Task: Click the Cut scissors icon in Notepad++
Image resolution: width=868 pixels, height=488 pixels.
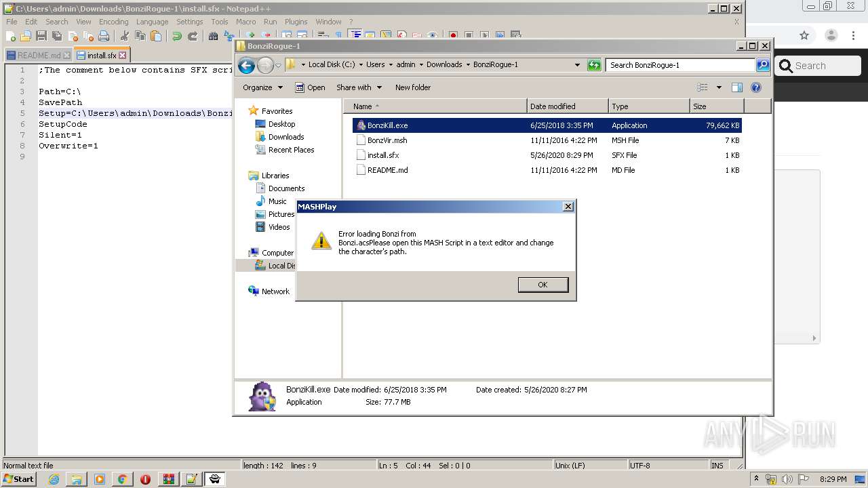Action: pyautogui.click(x=124, y=36)
